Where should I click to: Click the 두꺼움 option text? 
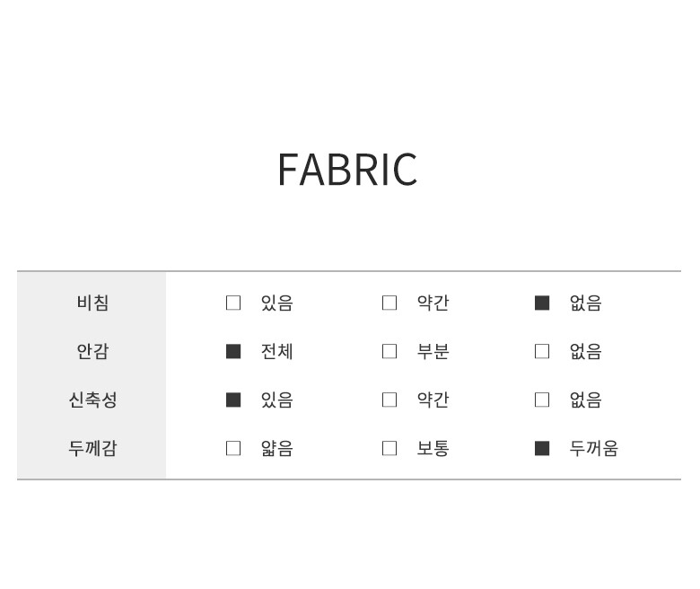point(593,448)
